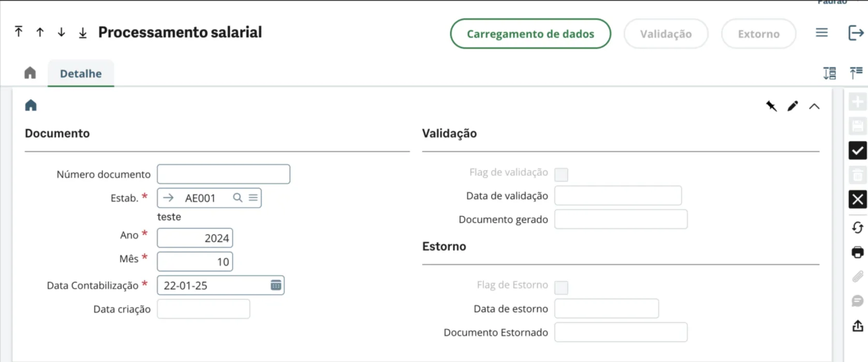This screenshot has height=362, width=868.
Task: Click the Validação button in the header
Action: coord(666,34)
